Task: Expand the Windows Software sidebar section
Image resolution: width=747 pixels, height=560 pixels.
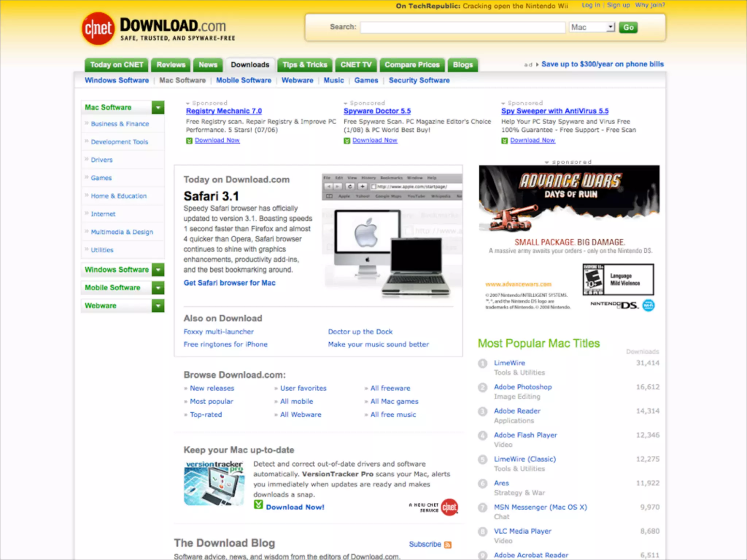Action: tap(158, 270)
